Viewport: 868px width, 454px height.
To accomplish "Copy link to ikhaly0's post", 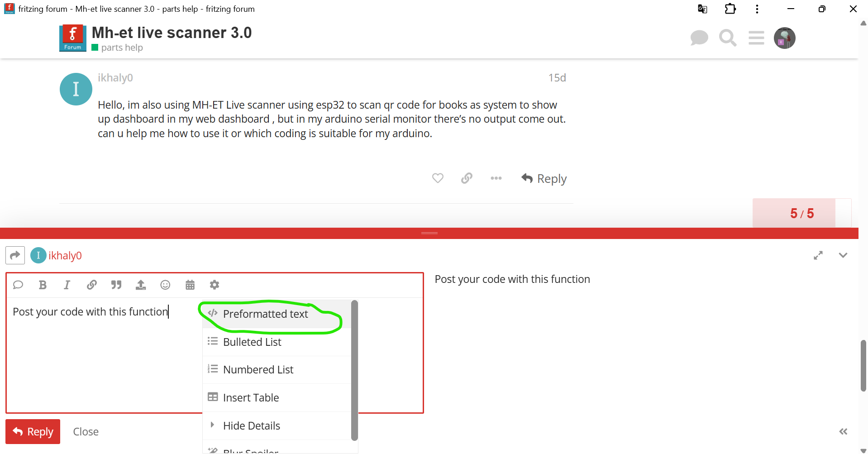I will pos(467,178).
